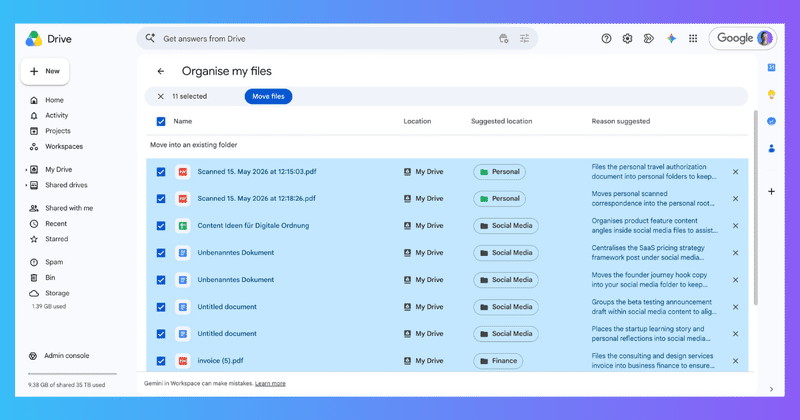This screenshot has height=420, width=800.
Task: Click the New button
Action: (45, 71)
